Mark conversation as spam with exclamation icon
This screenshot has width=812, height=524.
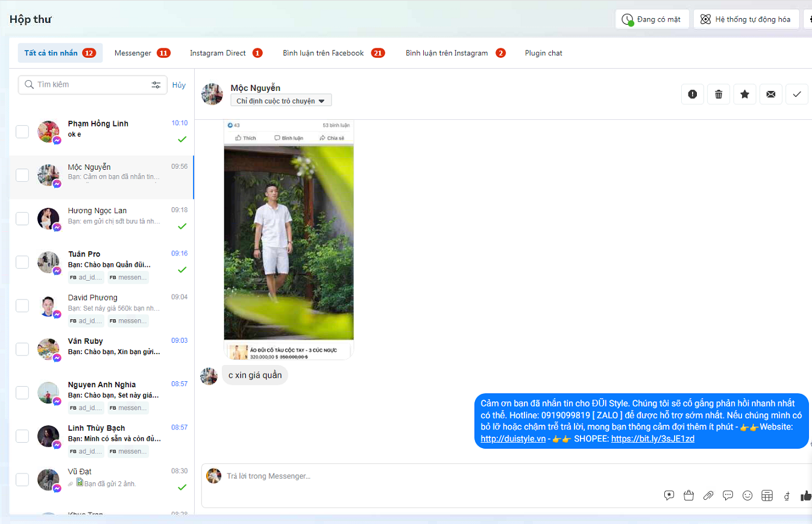tap(693, 94)
